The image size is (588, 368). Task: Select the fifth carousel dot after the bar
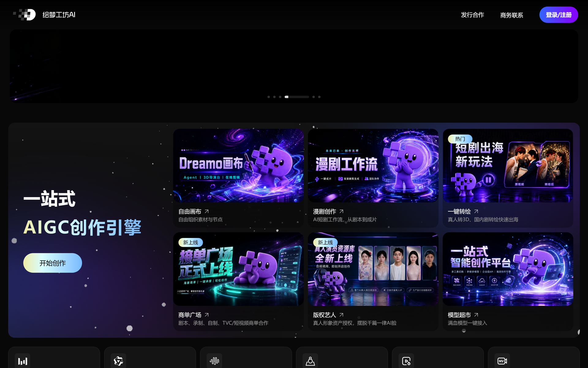pyautogui.click(x=313, y=97)
